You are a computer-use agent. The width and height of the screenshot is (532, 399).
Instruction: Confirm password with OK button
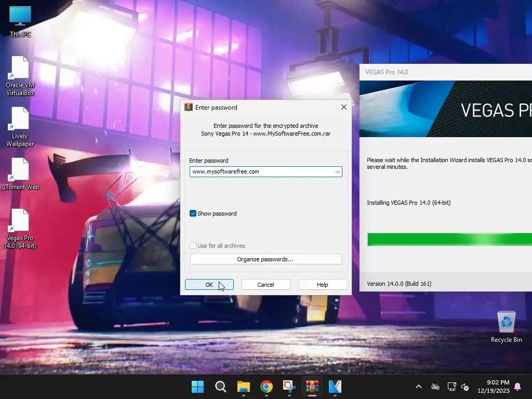click(209, 285)
